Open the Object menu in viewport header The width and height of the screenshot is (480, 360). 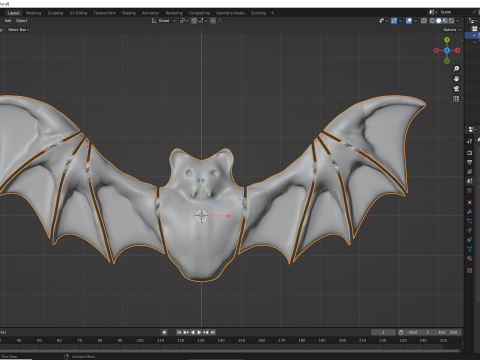coord(21,21)
